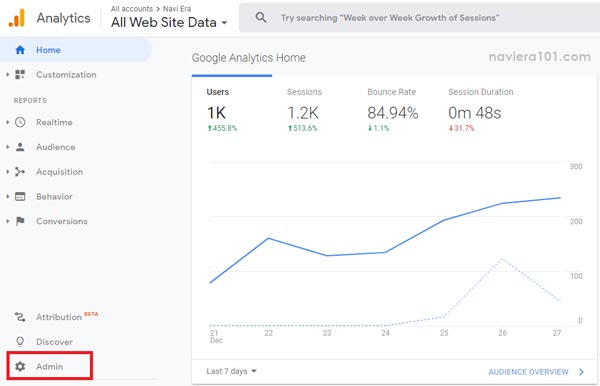Open the All Web Site Data view selector
Image resolution: width=600 pixels, height=386 pixels.
coord(169,22)
